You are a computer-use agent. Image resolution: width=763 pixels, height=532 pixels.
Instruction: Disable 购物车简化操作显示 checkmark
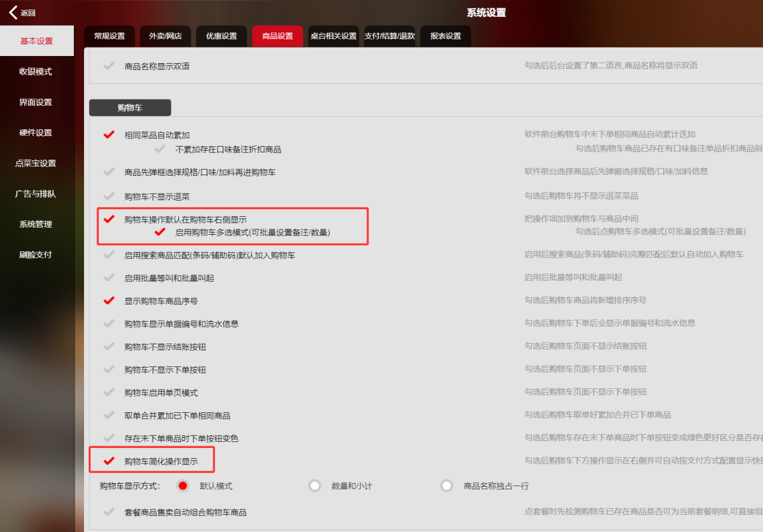click(109, 461)
